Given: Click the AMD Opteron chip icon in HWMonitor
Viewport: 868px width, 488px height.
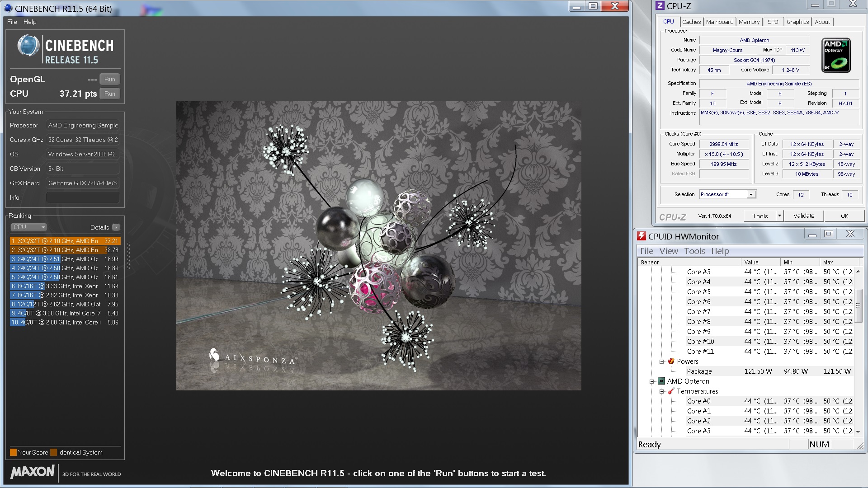Looking at the screenshot, I should tap(661, 381).
